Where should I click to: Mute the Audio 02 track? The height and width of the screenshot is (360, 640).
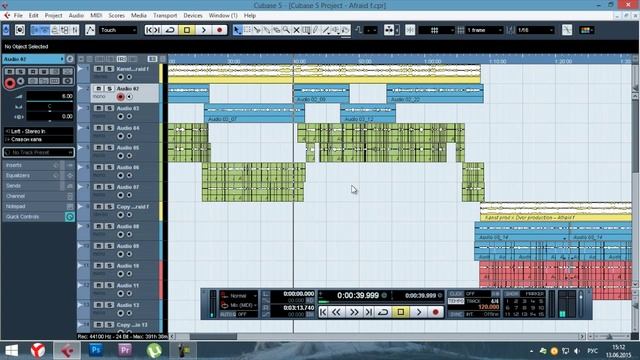tap(98, 89)
